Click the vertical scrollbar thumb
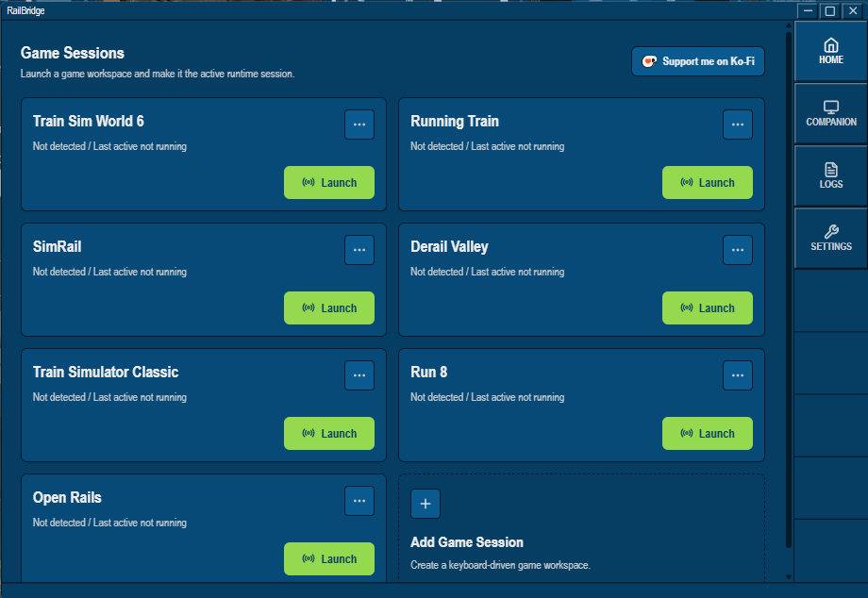 (789, 291)
